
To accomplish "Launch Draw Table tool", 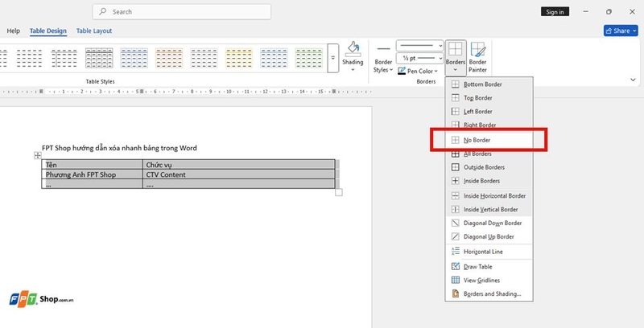I will [489, 267].
